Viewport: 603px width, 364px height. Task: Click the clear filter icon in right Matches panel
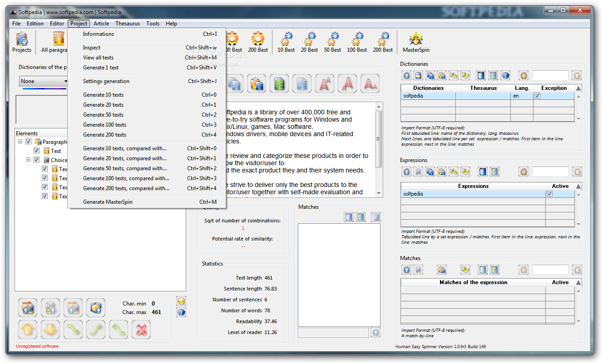[577, 270]
